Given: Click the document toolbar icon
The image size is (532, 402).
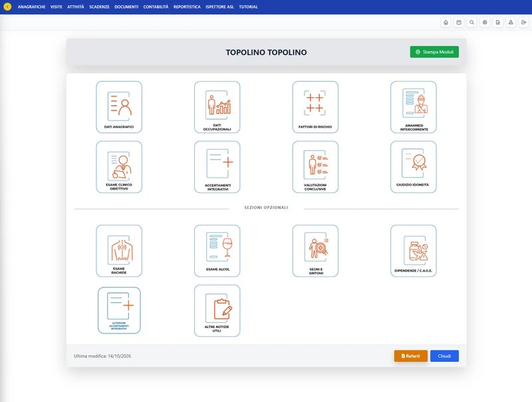Looking at the screenshot, I should [x=497, y=23].
